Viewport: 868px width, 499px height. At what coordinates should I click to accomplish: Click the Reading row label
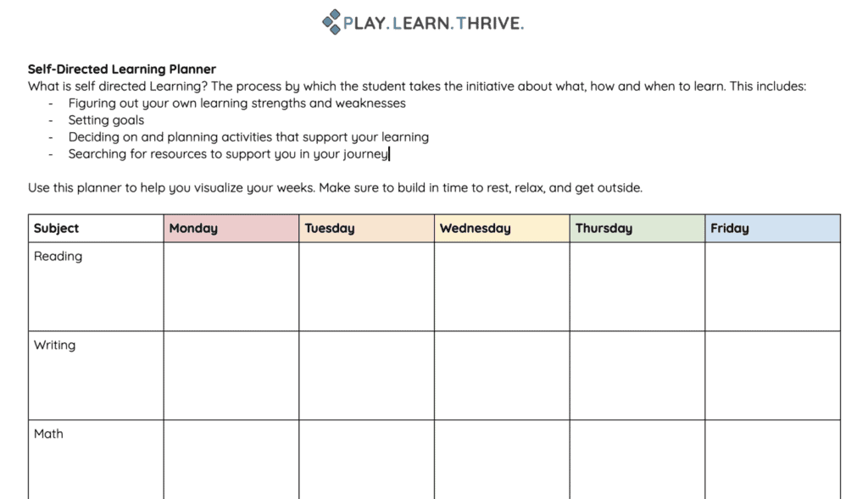(x=58, y=257)
